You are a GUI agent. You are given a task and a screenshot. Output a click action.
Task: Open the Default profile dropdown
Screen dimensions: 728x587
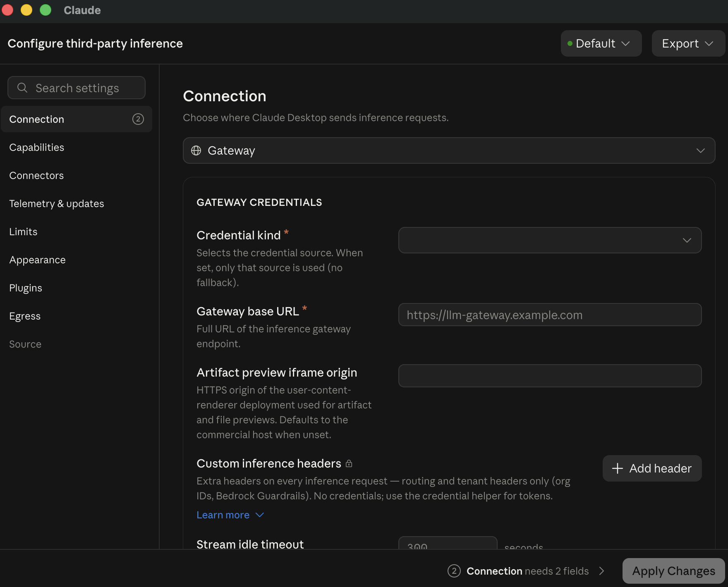click(x=601, y=43)
